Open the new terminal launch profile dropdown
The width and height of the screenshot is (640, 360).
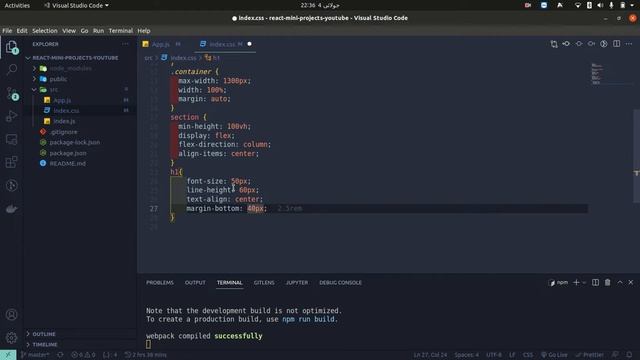click(584, 282)
